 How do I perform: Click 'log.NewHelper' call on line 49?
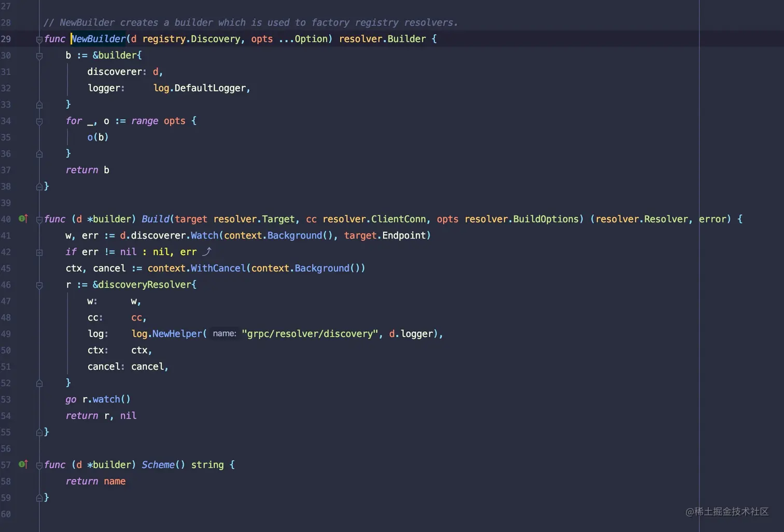(x=166, y=334)
